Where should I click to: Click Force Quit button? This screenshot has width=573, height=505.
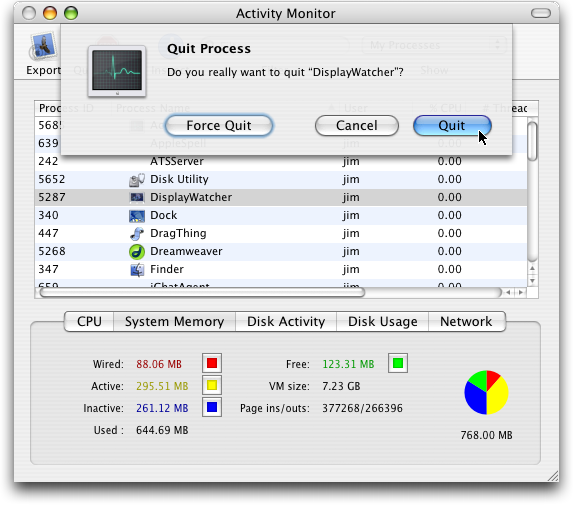[219, 126]
